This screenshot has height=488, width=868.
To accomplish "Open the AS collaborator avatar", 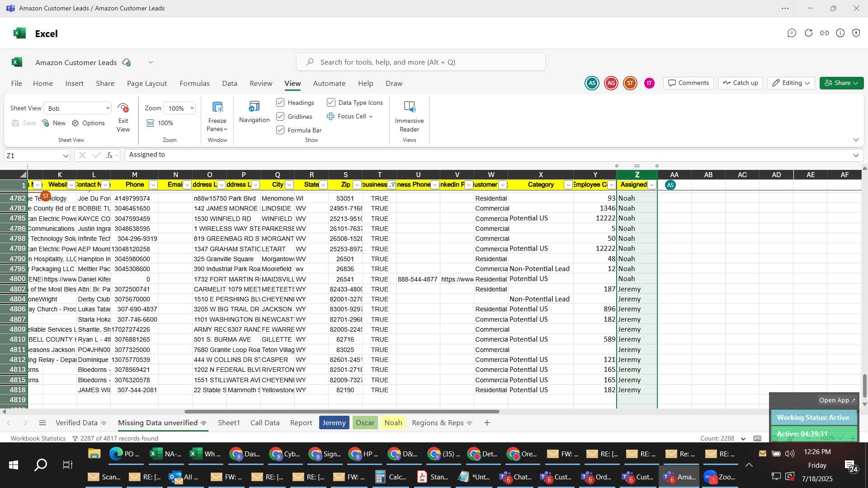I will point(592,83).
